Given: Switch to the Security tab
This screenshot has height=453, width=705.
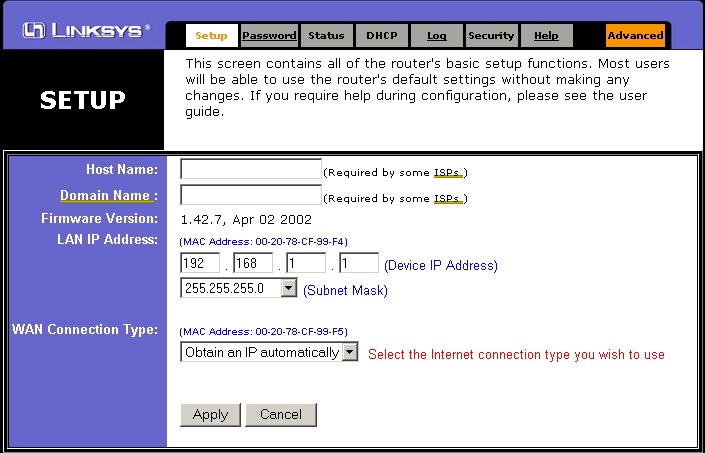Looking at the screenshot, I should point(491,36).
